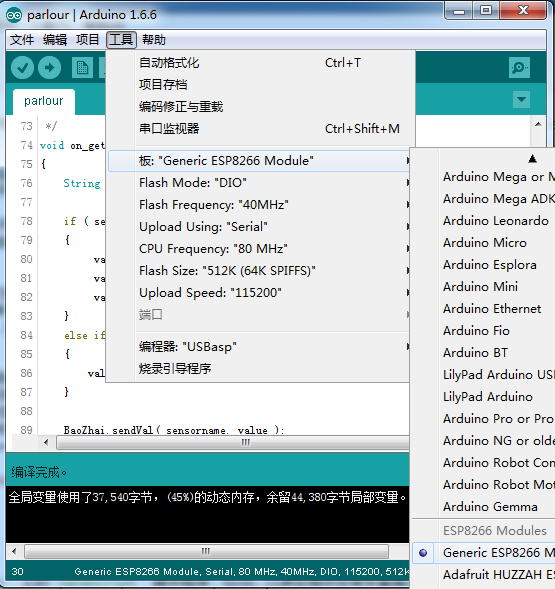
Task: Select Arduino Robot Control board
Action: click(x=484, y=462)
